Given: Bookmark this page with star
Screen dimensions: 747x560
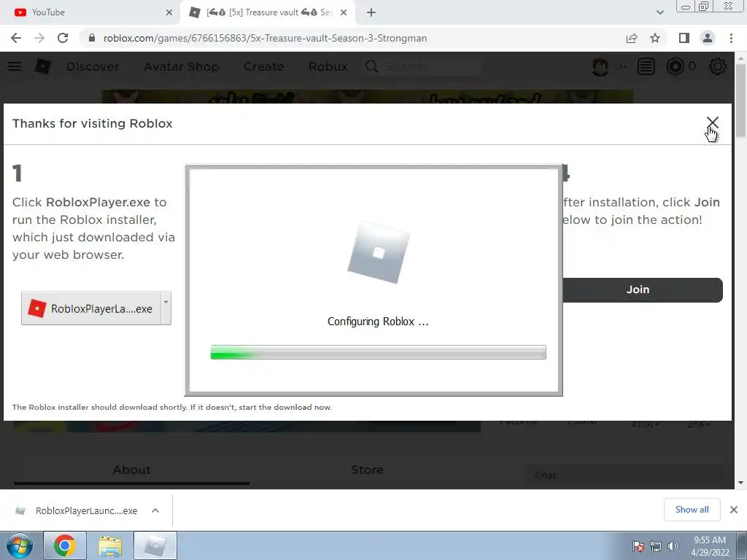Looking at the screenshot, I should pyautogui.click(x=655, y=38).
